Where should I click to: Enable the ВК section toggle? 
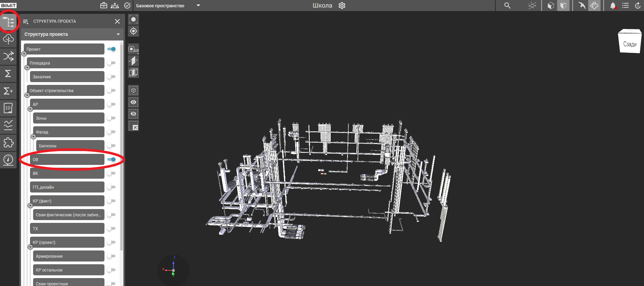(x=111, y=173)
